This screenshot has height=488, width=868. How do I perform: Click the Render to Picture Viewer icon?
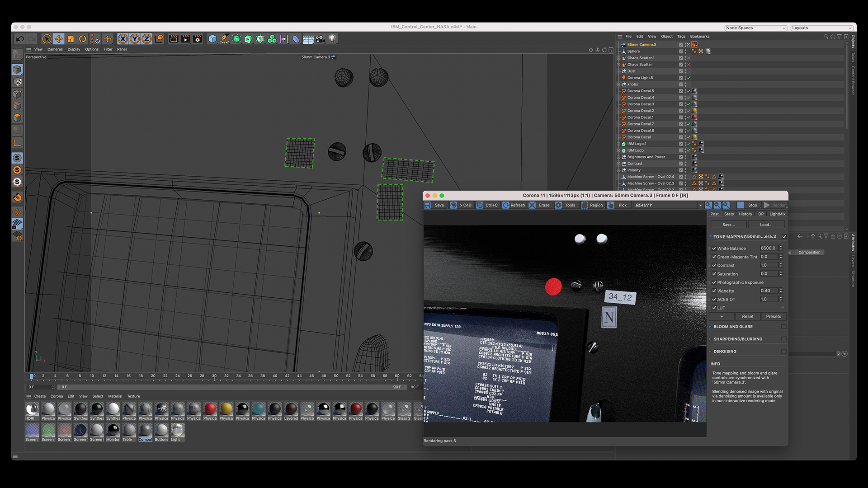(x=185, y=39)
